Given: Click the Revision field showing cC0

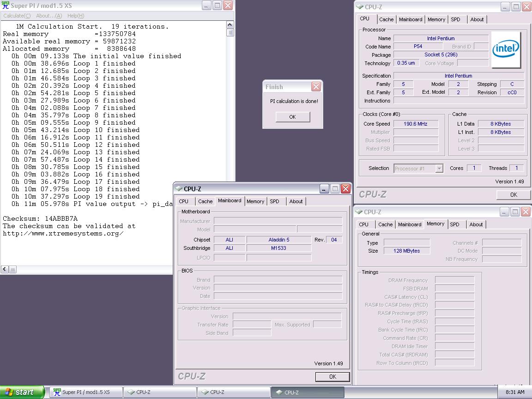Looking at the screenshot, I should coord(512,92).
